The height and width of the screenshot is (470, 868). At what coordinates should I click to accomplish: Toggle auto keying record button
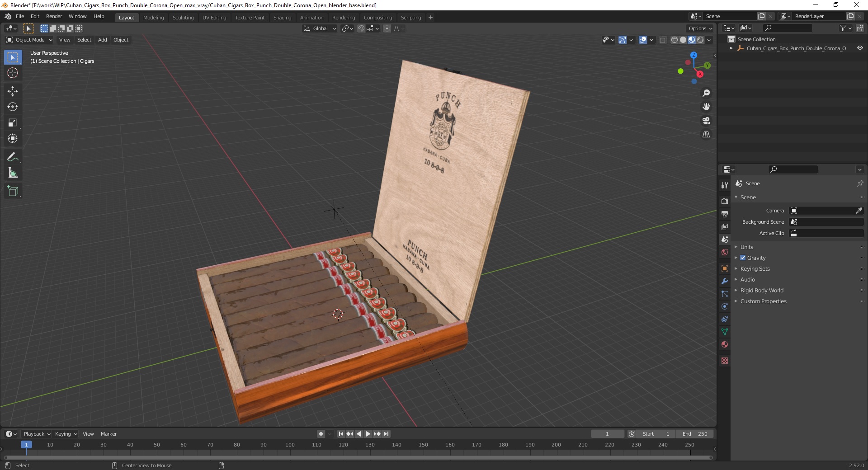(x=321, y=434)
